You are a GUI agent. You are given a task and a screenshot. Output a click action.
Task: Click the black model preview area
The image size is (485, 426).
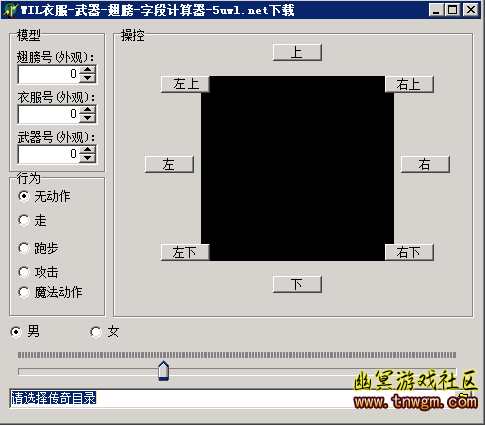click(x=297, y=168)
